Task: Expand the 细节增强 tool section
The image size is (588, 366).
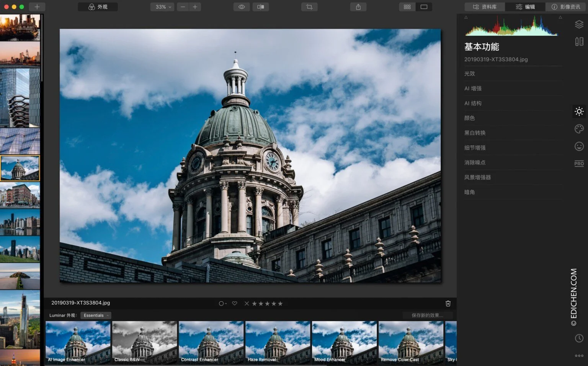Action: (513, 148)
